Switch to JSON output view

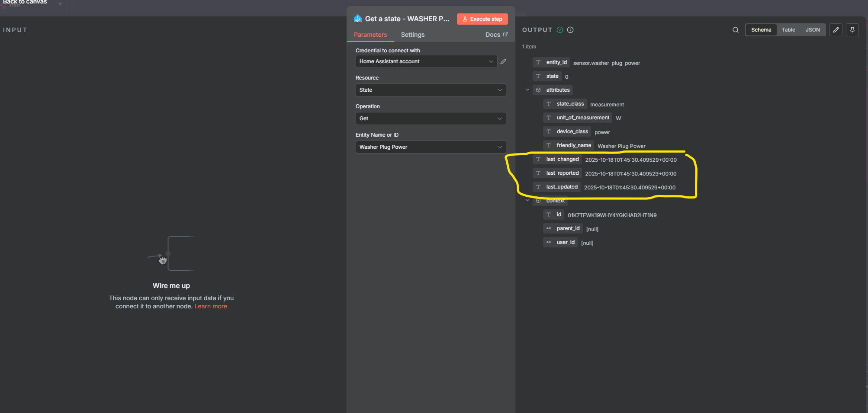[813, 30]
